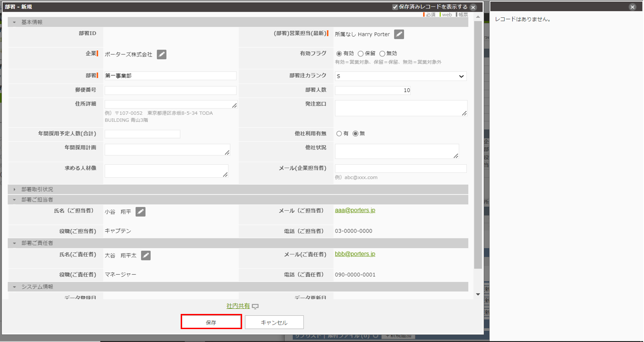This screenshot has height=342, width=644.
Task: Select the 保留 radio button for 有効フラグ
Action: [360, 53]
